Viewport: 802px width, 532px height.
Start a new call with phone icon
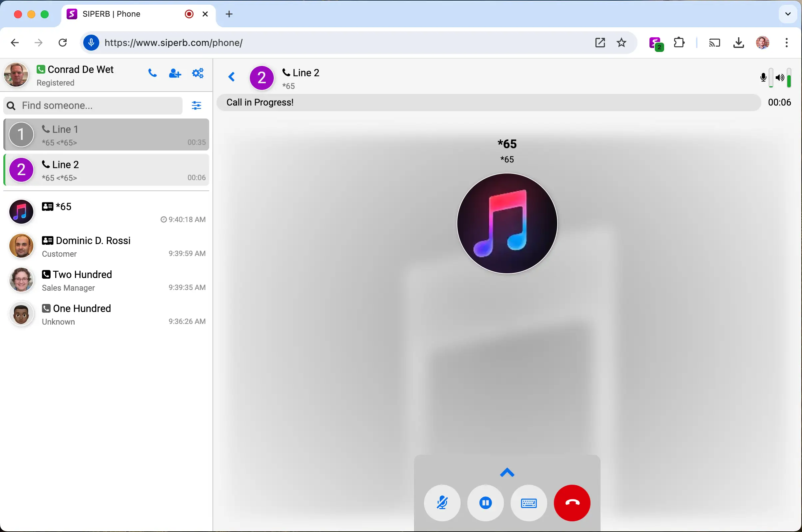click(153, 73)
